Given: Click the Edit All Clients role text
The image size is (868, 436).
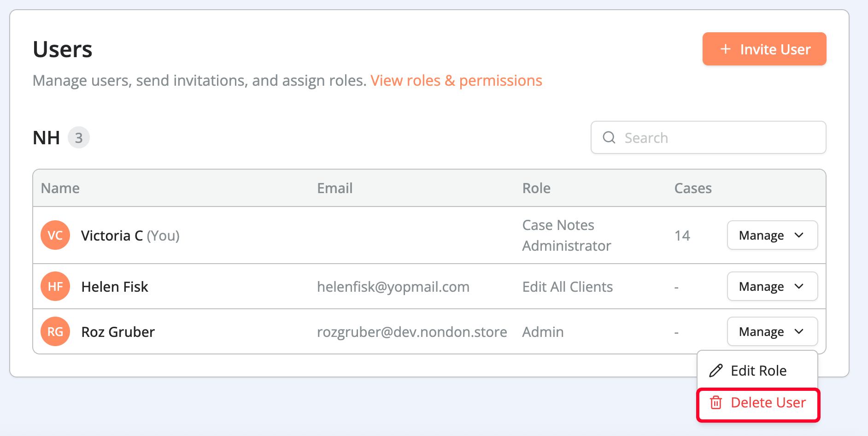Looking at the screenshot, I should click(x=568, y=287).
